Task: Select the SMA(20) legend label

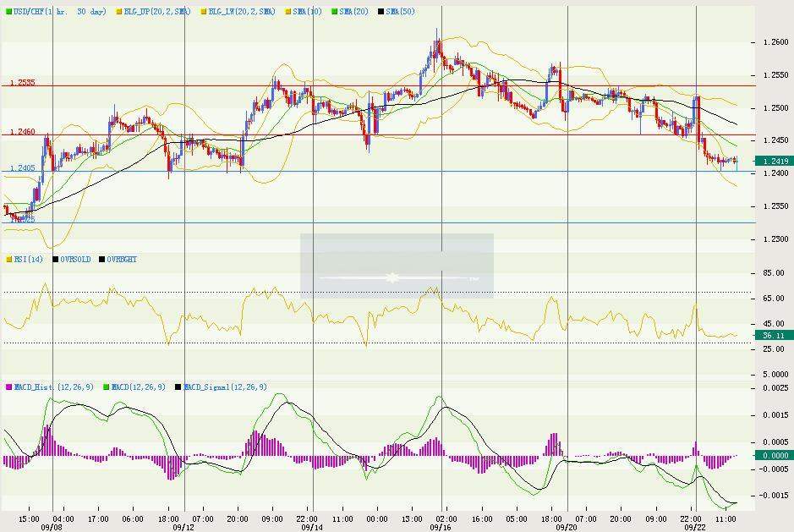Action: 354,11
